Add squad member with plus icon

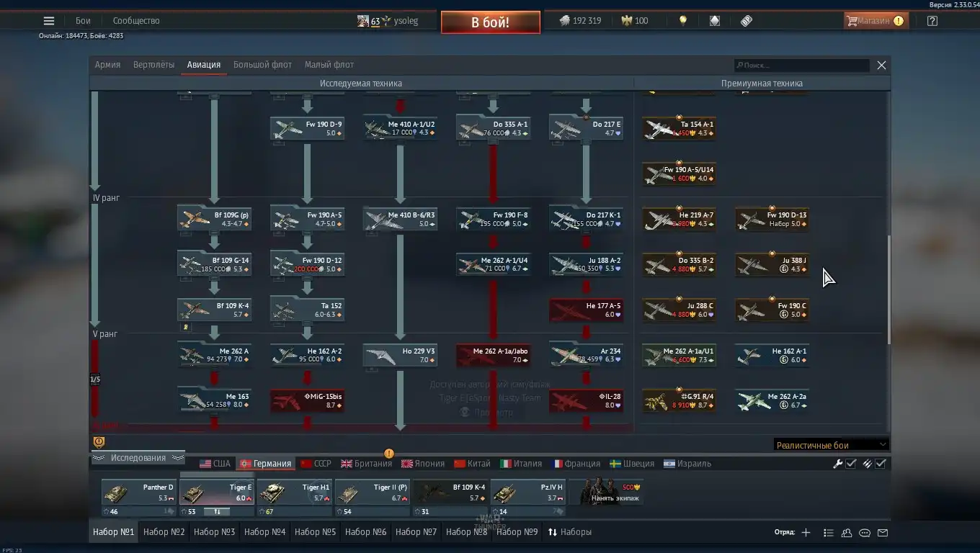806,533
